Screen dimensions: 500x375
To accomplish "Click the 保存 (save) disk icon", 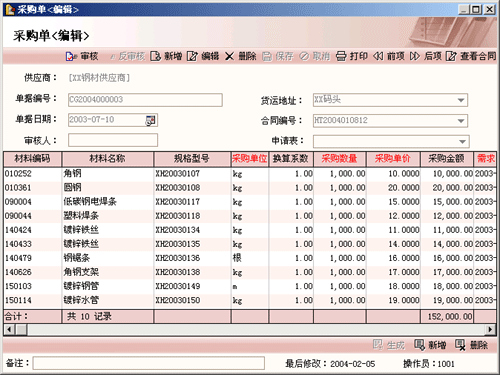I will (266, 56).
